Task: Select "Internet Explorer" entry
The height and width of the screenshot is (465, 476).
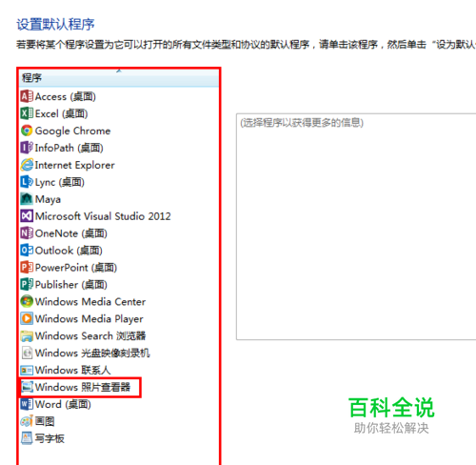Action: point(74,165)
